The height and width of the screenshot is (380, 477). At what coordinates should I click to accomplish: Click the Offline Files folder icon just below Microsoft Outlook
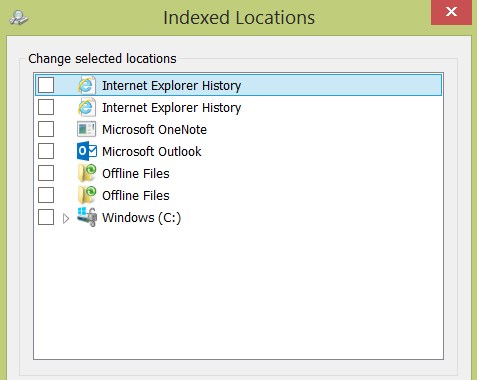pos(87,173)
